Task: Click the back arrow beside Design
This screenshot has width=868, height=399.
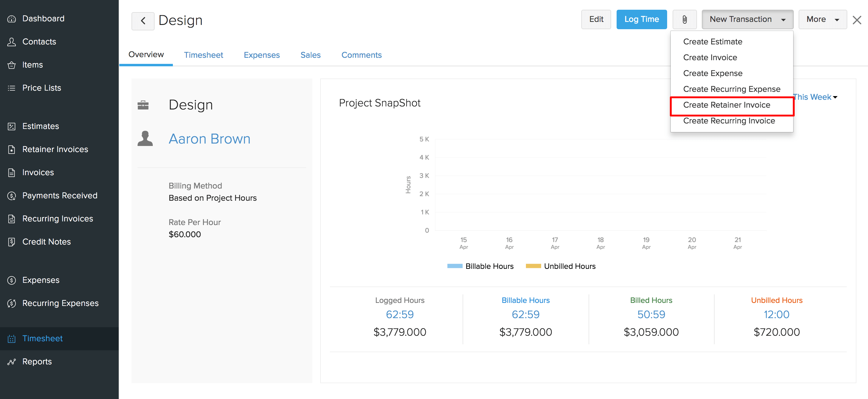Action: (143, 21)
